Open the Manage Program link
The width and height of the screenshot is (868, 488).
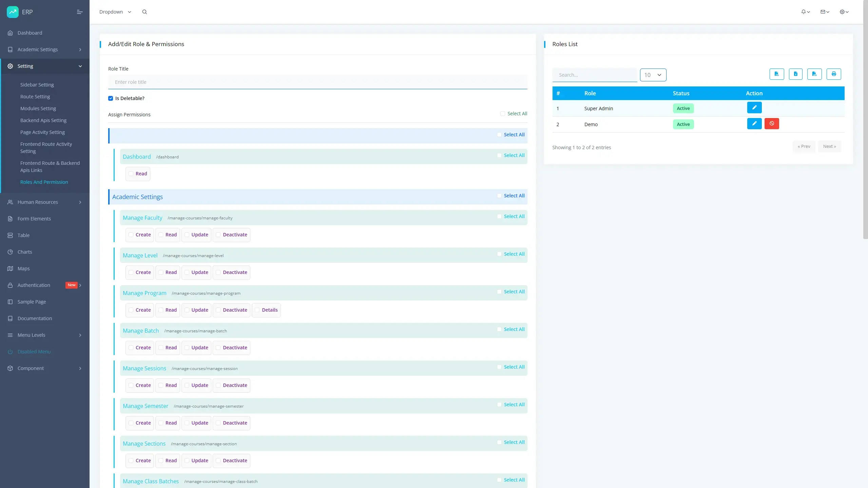(x=144, y=293)
